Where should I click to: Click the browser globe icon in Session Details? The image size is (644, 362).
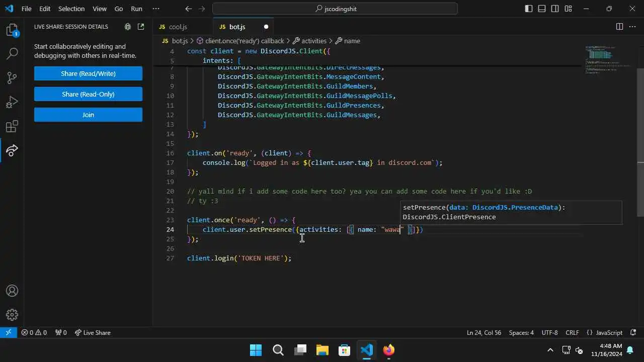point(128,27)
